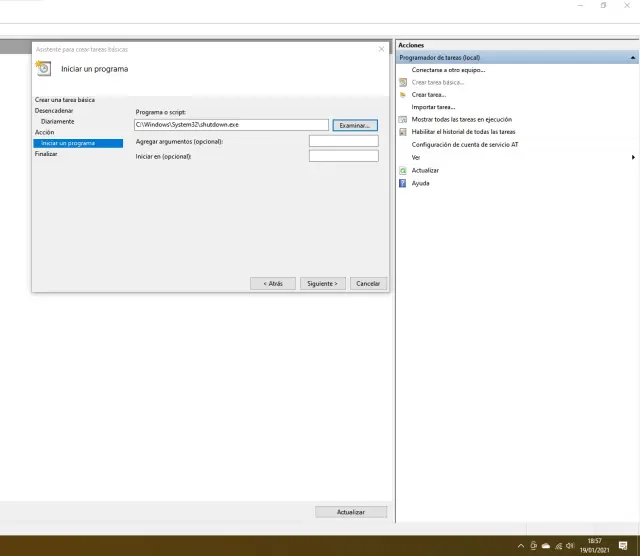Expand the Ver submenu arrow
Screen dimensions: 640x556
(x=633, y=158)
